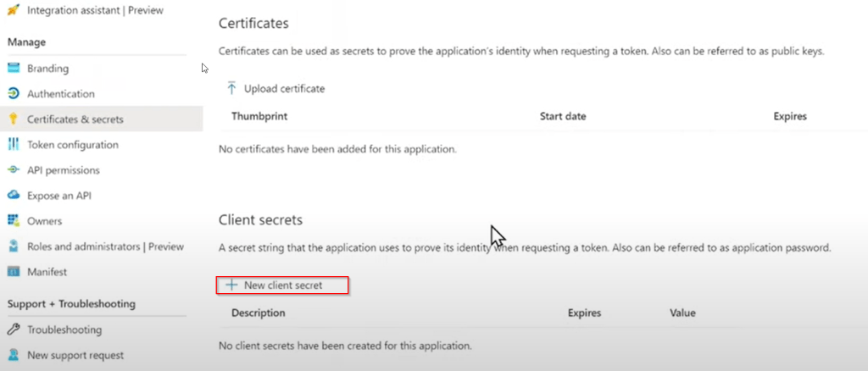Click the New client secret button

point(283,285)
